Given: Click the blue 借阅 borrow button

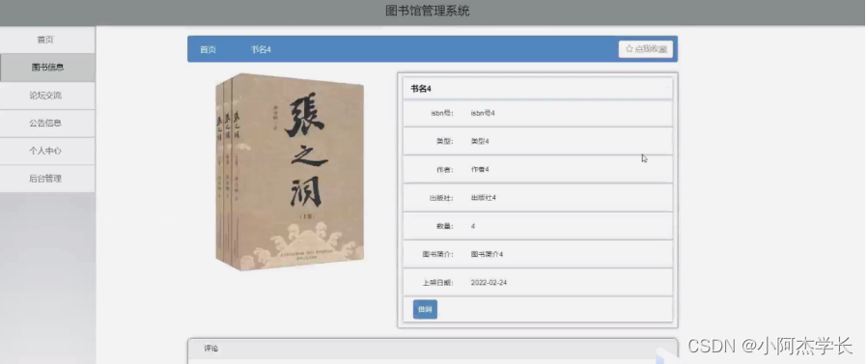Looking at the screenshot, I should (x=425, y=309).
